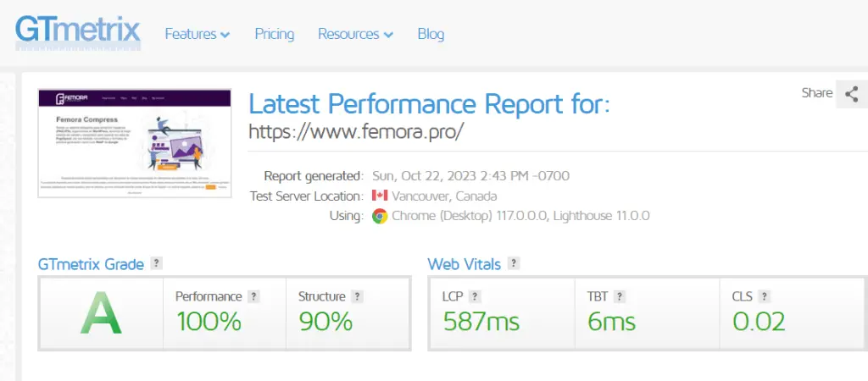Click the question mark next to Structure

click(357, 296)
